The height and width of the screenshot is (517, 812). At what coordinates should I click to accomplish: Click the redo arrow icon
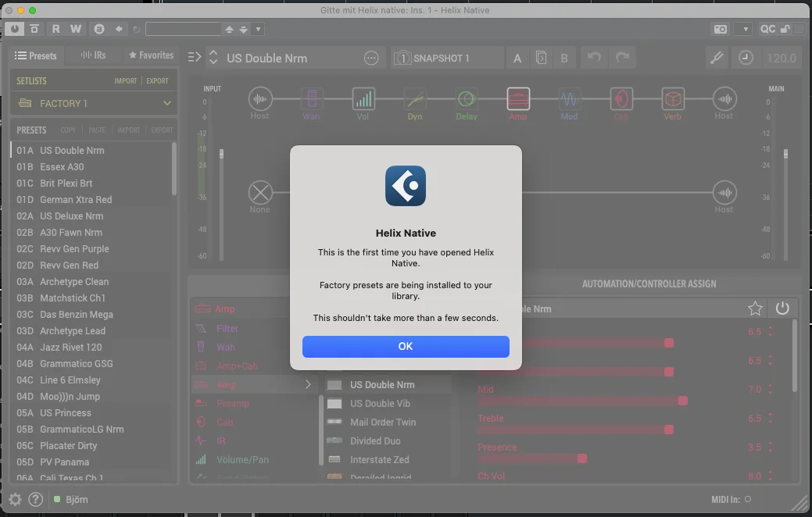point(622,58)
